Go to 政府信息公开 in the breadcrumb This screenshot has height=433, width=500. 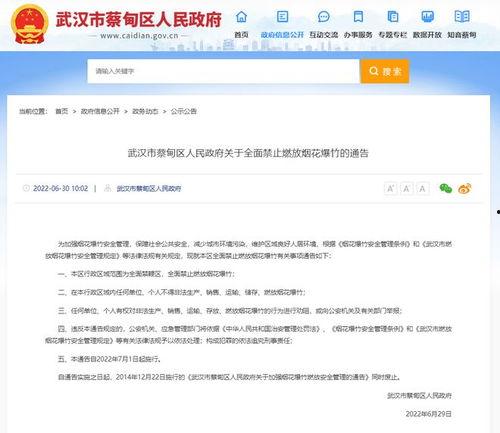coord(100,111)
